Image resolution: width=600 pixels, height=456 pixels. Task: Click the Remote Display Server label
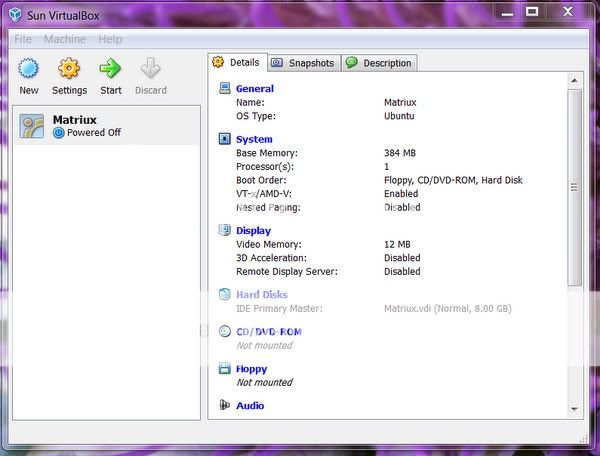point(287,272)
